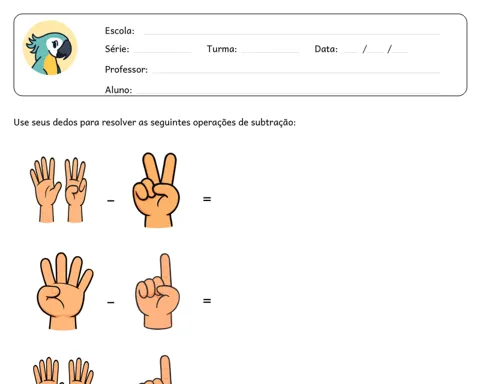The height and width of the screenshot is (384, 480).
Task: Click the Professor name line
Action: (x=296, y=72)
